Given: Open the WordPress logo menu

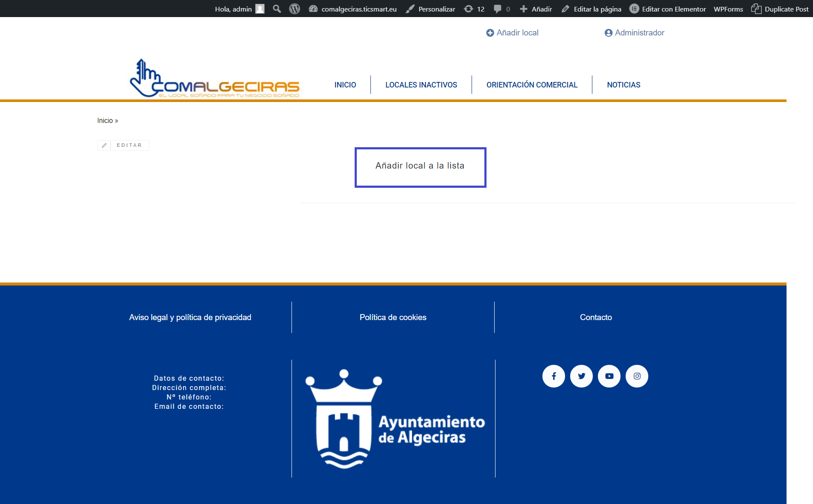Looking at the screenshot, I should pos(294,9).
